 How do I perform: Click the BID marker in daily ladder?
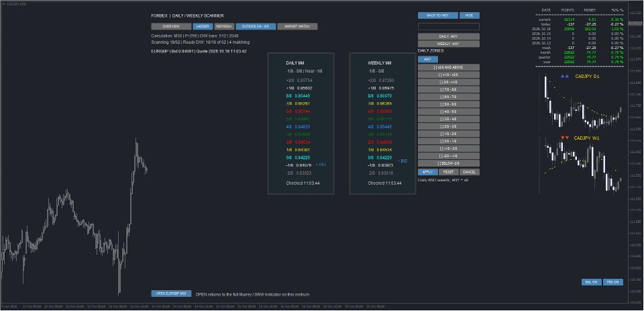[x=321, y=165]
